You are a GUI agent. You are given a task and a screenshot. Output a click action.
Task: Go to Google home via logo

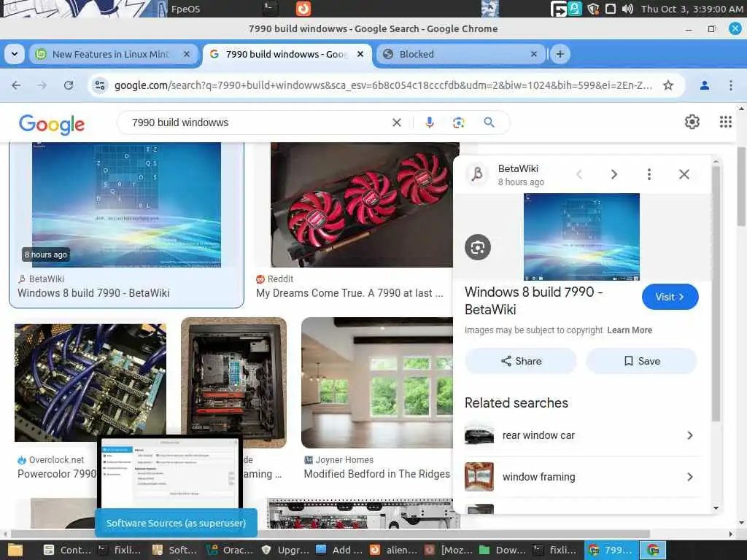52,124
